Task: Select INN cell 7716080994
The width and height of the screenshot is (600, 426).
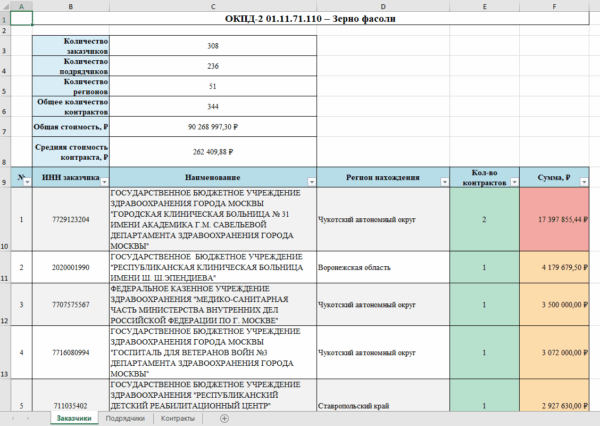Action: 71,353
